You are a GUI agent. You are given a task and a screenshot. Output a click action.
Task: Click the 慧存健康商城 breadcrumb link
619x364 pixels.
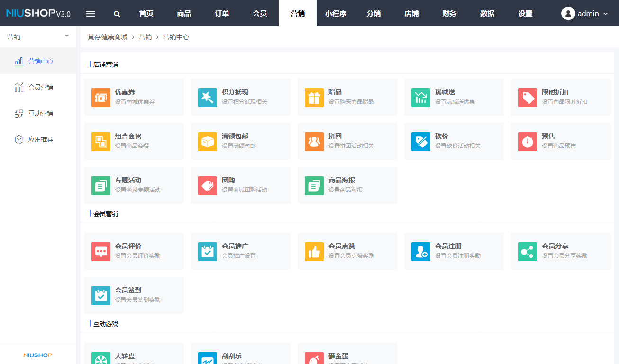[108, 37]
